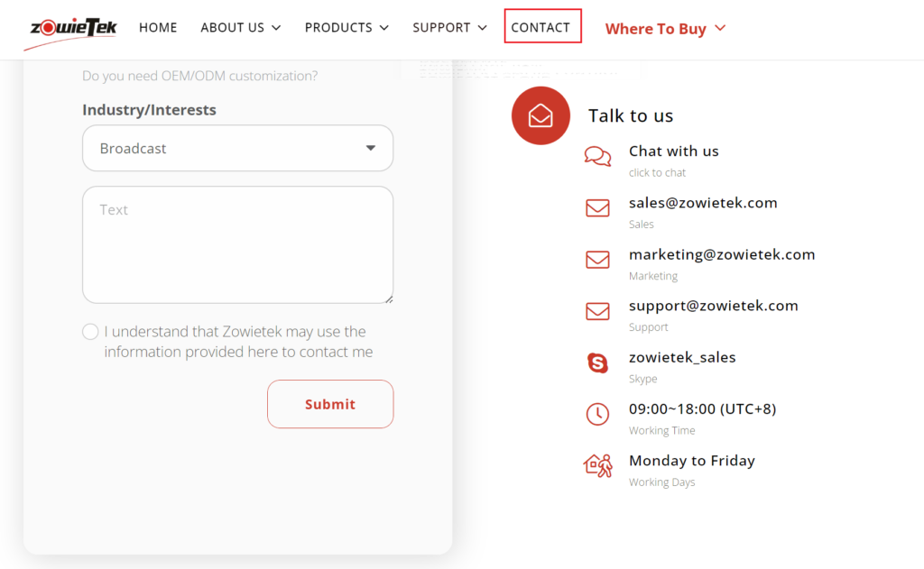Screen dimensions: 924x569
Task: Click inside the Text message box
Action: [x=237, y=244]
